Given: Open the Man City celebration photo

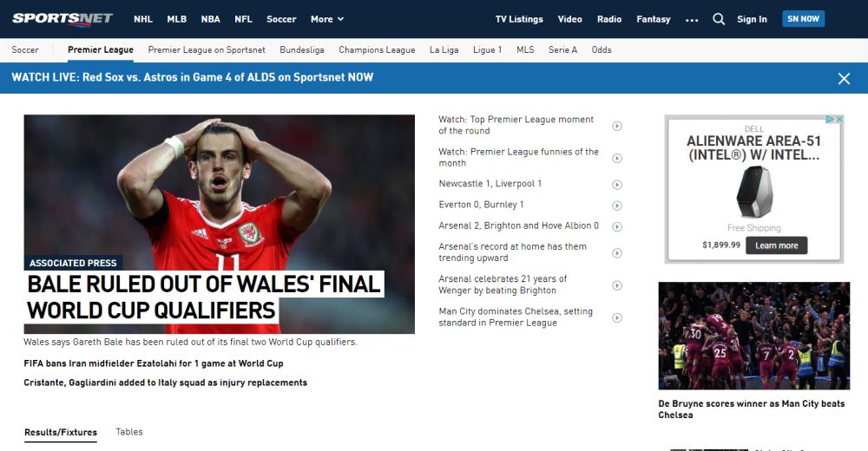Looking at the screenshot, I should 754,336.
